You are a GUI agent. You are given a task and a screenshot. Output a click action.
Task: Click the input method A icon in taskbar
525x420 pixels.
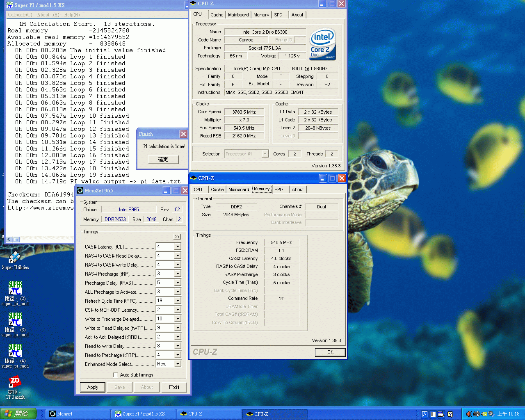tap(425, 414)
